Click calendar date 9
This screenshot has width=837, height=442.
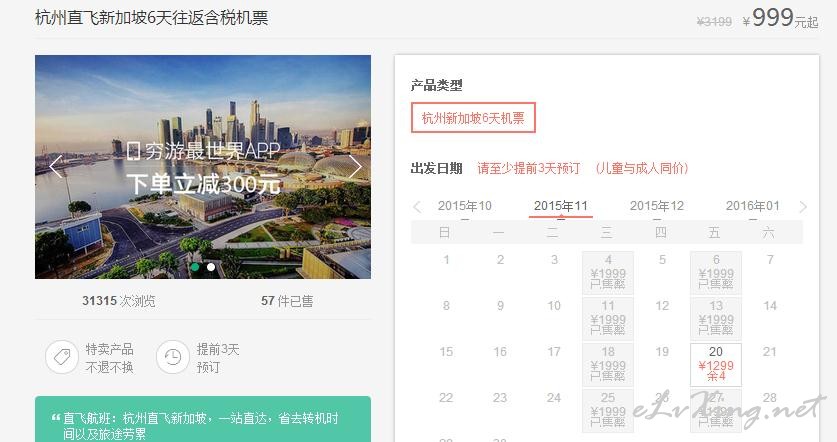click(x=500, y=306)
